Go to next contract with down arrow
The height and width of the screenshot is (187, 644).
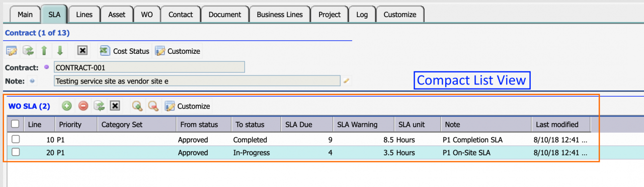pos(60,51)
